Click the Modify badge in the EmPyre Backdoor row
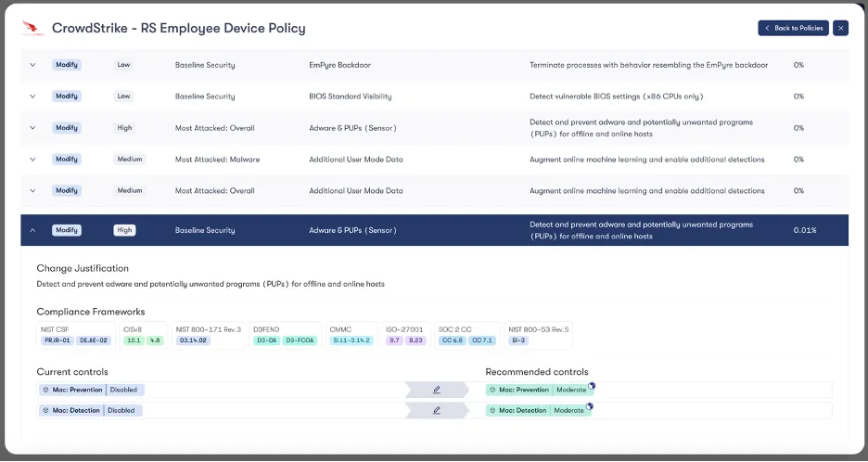This screenshot has width=868, height=462. (67, 65)
